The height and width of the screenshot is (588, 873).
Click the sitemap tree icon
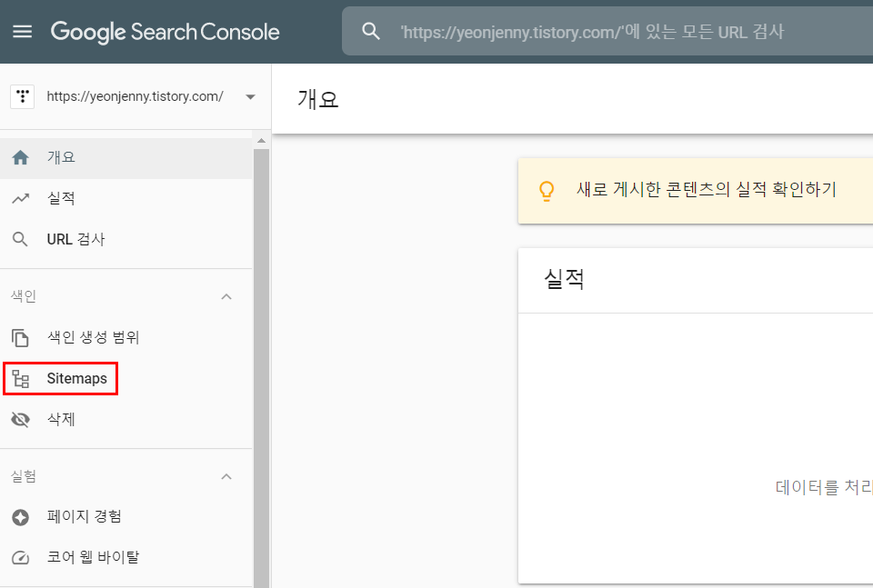pos(21,379)
